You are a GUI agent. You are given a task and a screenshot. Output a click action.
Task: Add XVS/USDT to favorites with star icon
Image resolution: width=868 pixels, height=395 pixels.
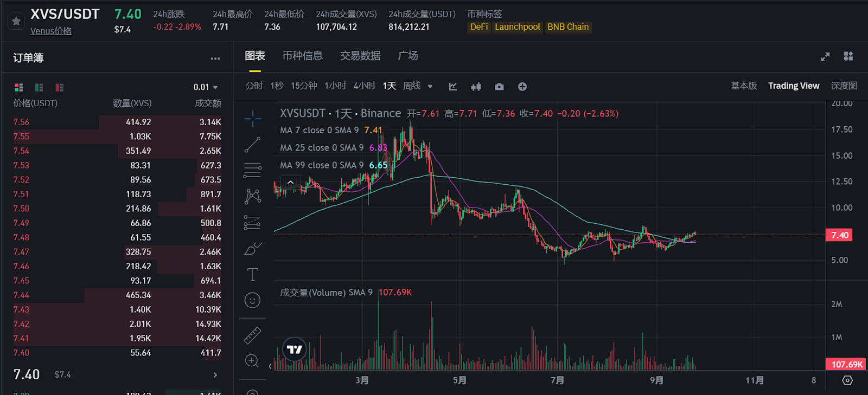[x=16, y=21]
